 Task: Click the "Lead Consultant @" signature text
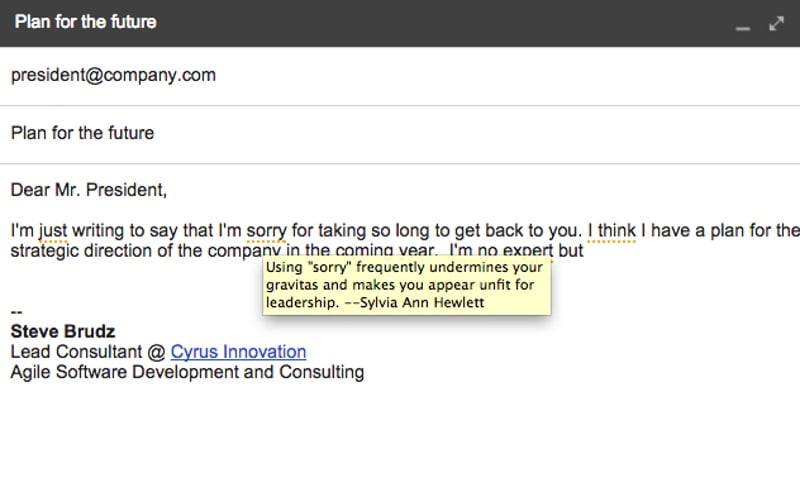[88, 352]
